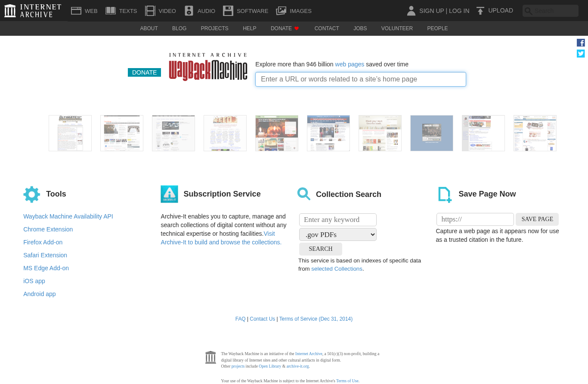Click the teal DONATE button
The width and height of the screenshot is (588, 384).
click(x=144, y=72)
